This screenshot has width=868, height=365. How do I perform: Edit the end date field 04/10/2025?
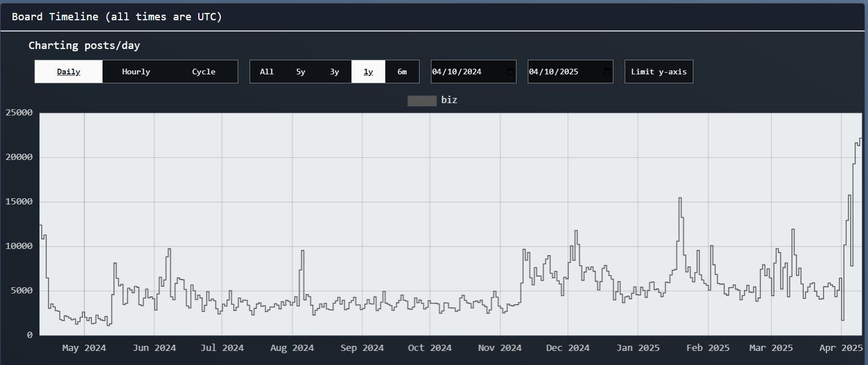571,72
